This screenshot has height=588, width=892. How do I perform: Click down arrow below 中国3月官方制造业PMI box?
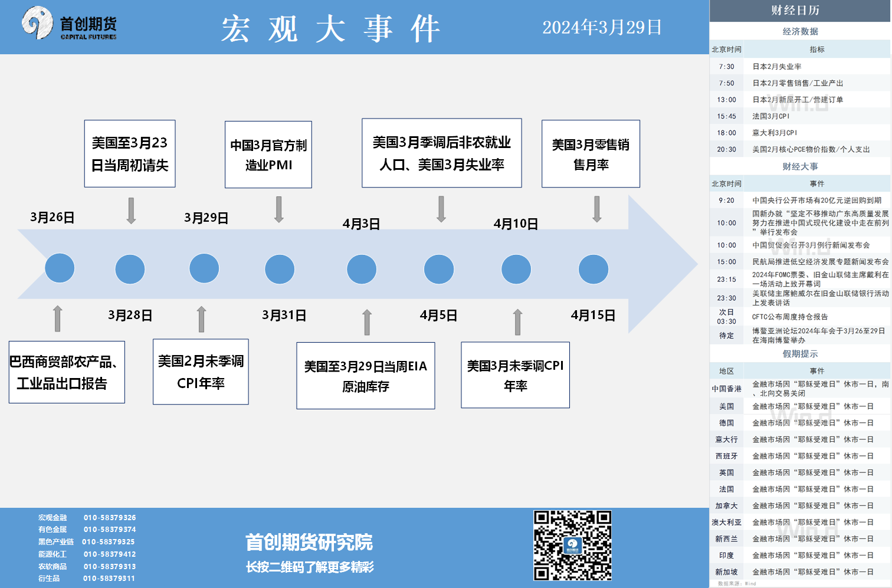coord(279,209)
